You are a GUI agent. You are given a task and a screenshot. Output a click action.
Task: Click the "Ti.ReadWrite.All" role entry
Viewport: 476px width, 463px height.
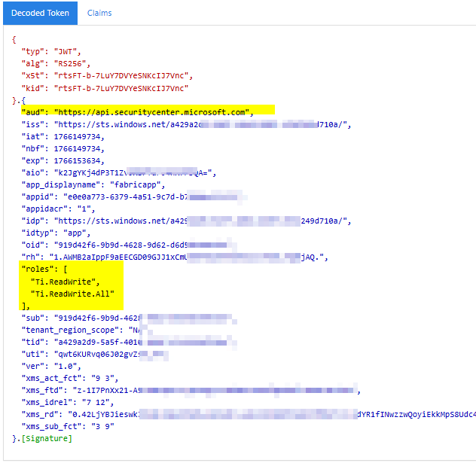tap(72, 294)
